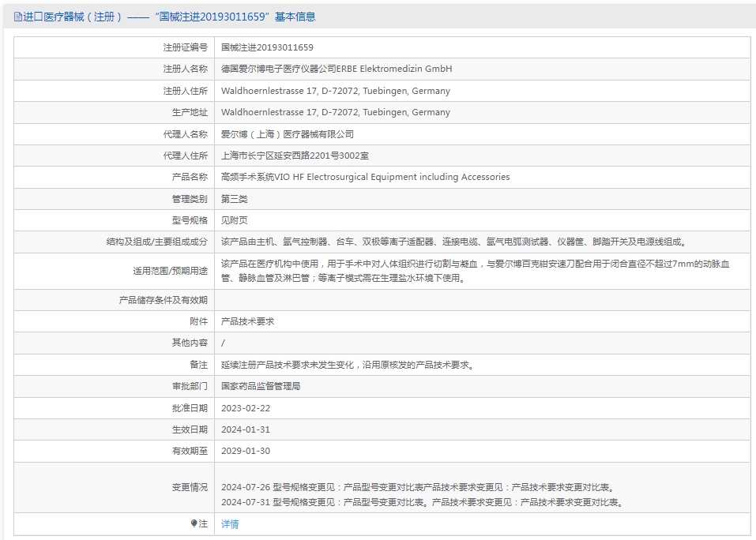The width and height of the screenshot is (756, 540).
Task: Open the 详情 link
Action: pos(230,524)
